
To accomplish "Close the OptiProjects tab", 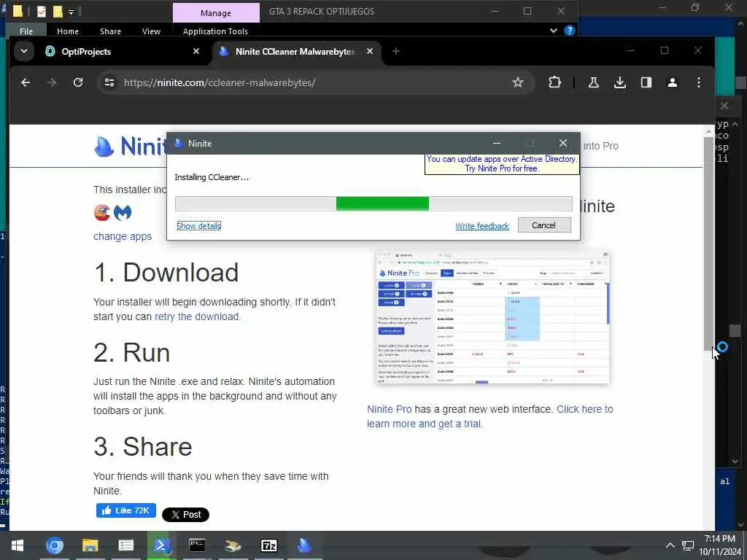I will point(196,51).
